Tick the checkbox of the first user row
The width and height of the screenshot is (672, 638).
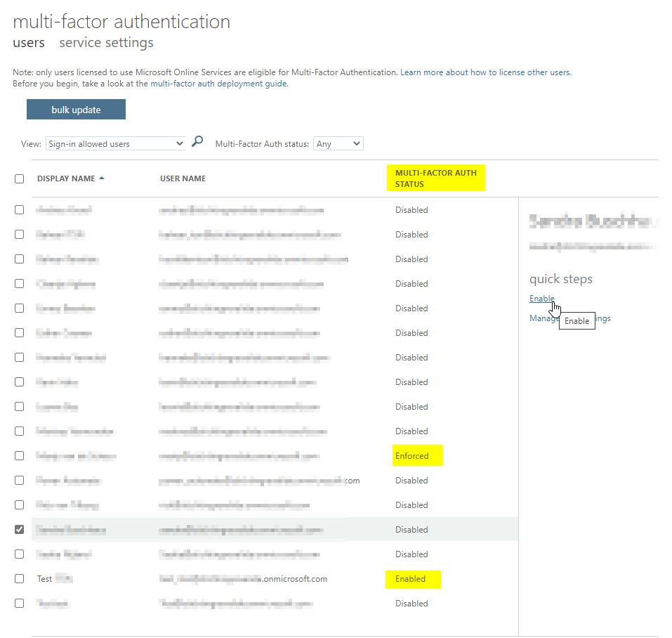[x=19, y=209]
